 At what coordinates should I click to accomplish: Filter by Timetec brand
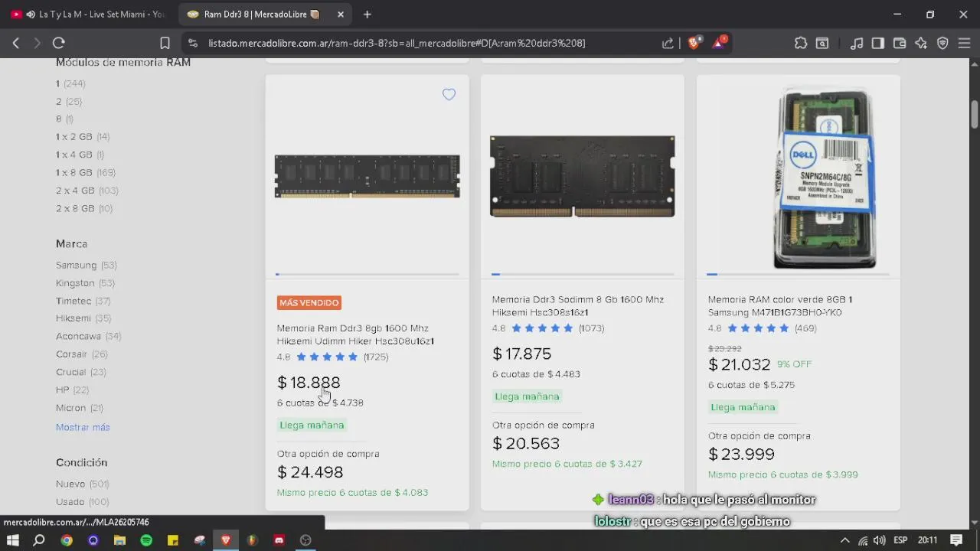(x=83, y=301)
